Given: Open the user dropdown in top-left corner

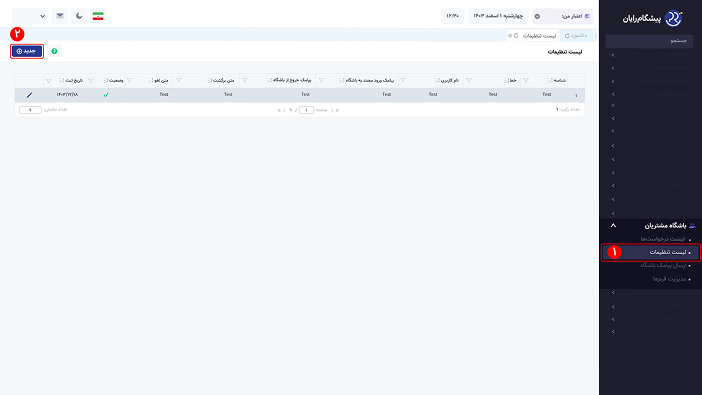Looking at the screenshot, I should (x=30, y=16).
